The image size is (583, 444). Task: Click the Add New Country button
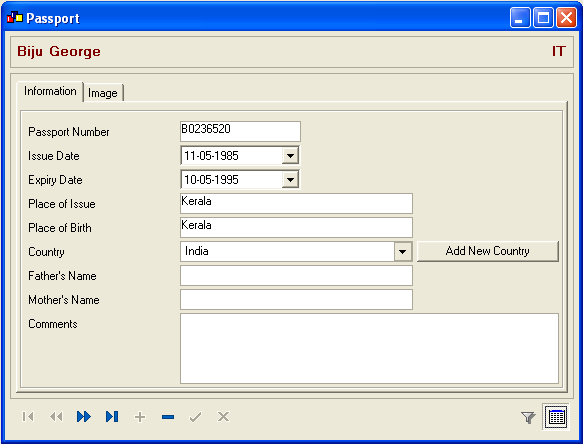487,251
